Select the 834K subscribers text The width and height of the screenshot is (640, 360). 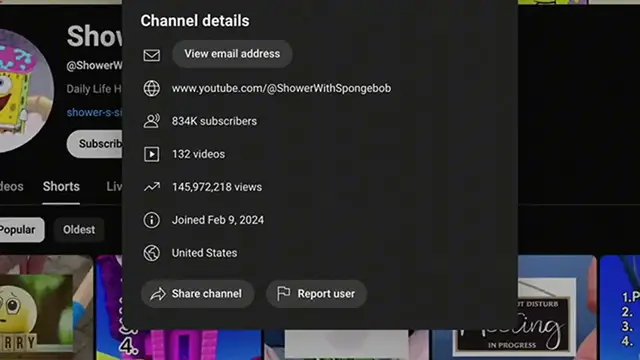pyautogui.click(x=214, y=121)
